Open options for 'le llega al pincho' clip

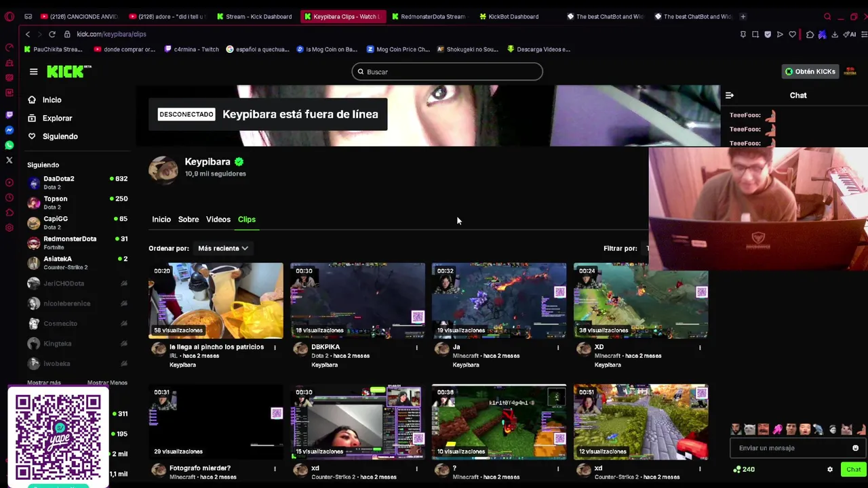[x=275, y=348]
